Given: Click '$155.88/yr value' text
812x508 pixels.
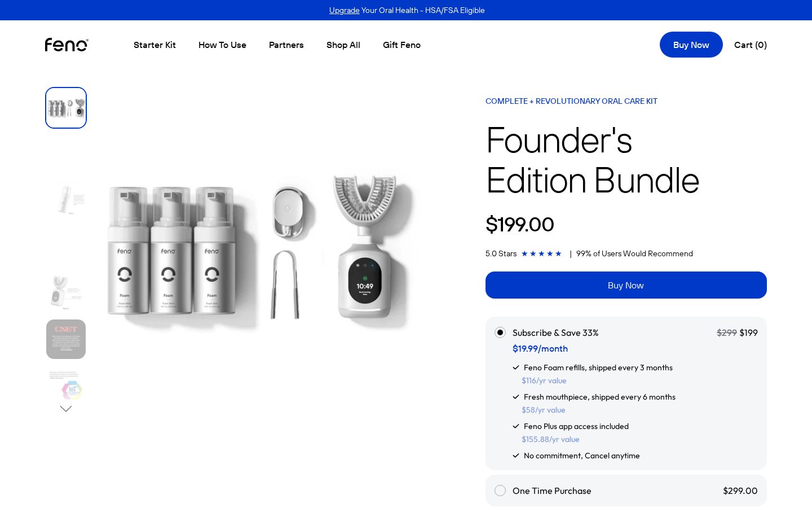Looking at the screenshot, I should tap(550, 439).
